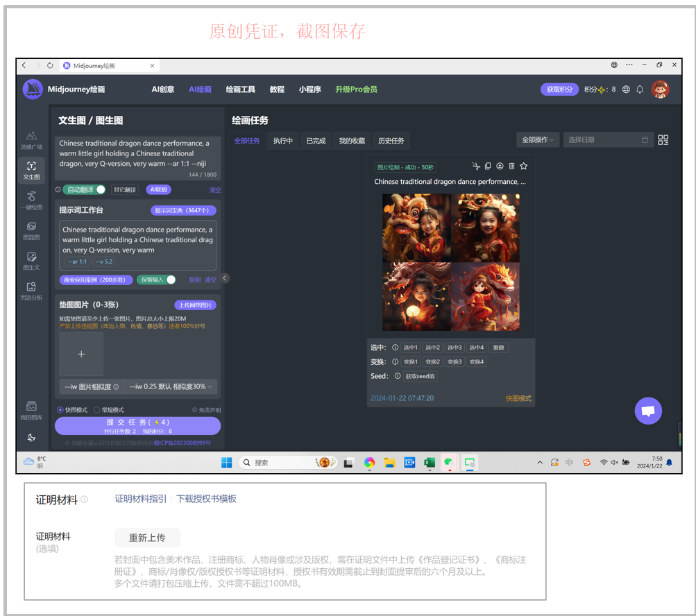The height and width of the screenshot is (616, 696).
Task: Click the copy icon on the task card
Action: 488,166
